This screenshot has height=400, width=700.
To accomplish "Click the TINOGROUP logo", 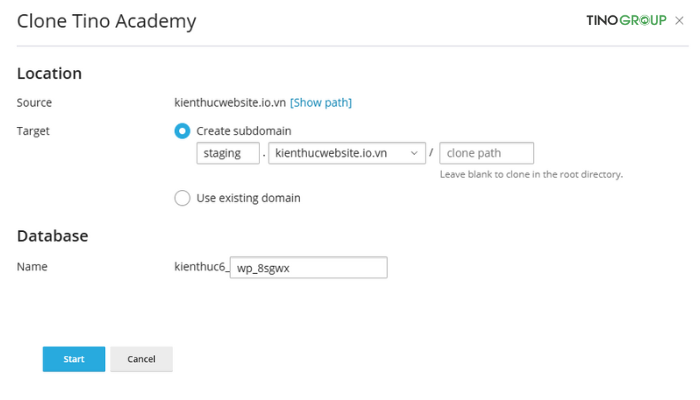I will 626,20.
